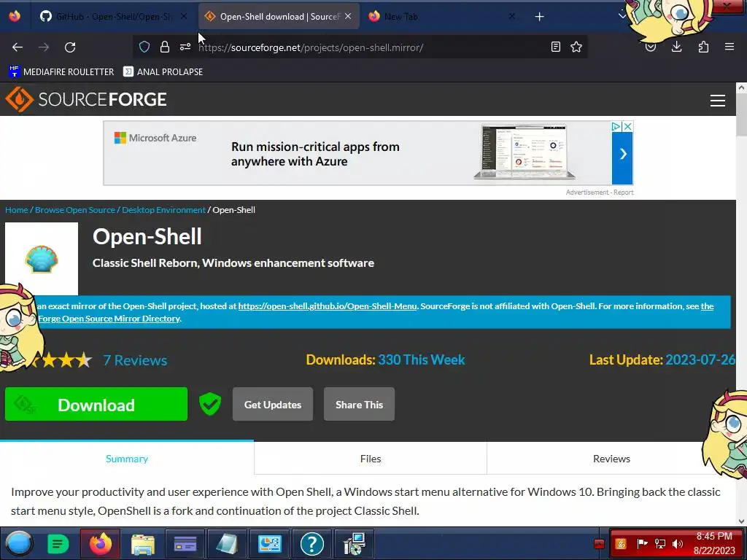Open the 7 Reviews link
The image size is (747, 560).
[135, 360]
